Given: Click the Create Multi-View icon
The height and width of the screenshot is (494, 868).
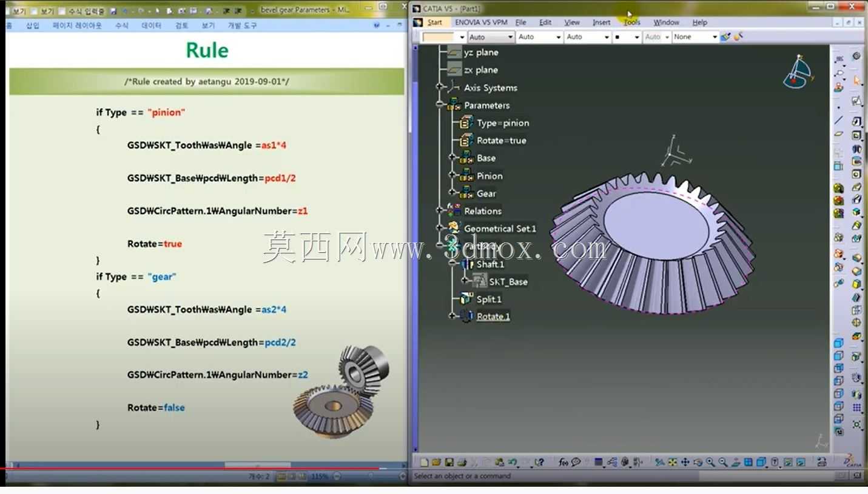Looking at the screenshot, I should tap(749, 462).
